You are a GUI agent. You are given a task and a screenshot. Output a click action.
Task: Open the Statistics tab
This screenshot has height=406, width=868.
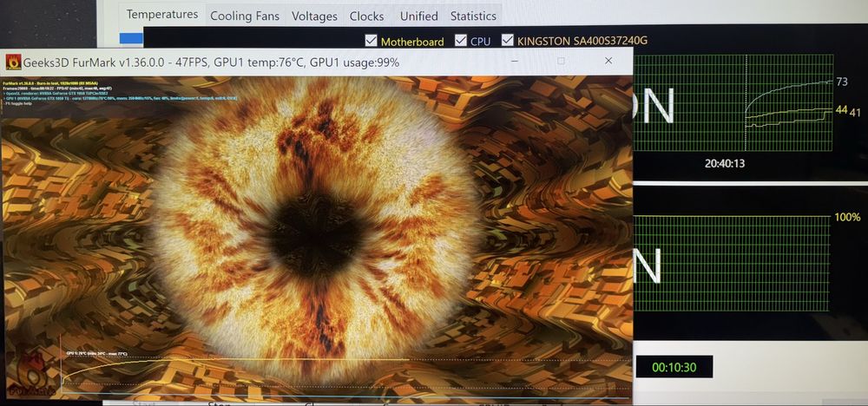coord(473,16)
